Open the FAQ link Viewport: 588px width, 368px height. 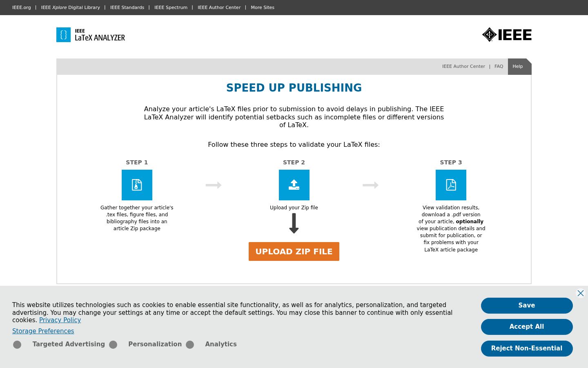pyautogui.click(x=499, y=66)
